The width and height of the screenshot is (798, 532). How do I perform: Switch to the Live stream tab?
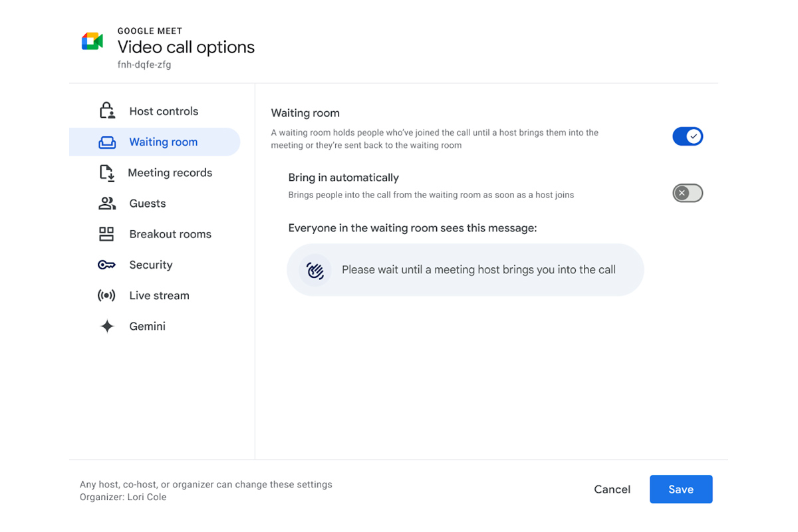pos(159,296)
